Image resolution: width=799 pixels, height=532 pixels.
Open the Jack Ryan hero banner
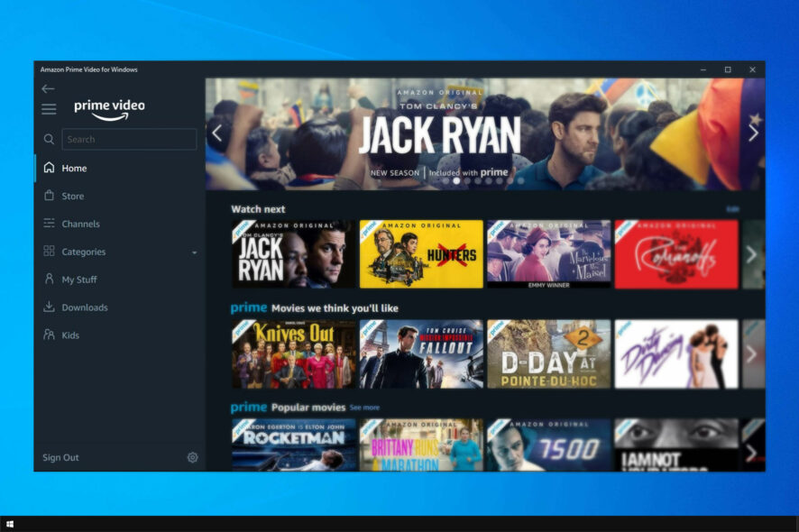click(485, 134)
